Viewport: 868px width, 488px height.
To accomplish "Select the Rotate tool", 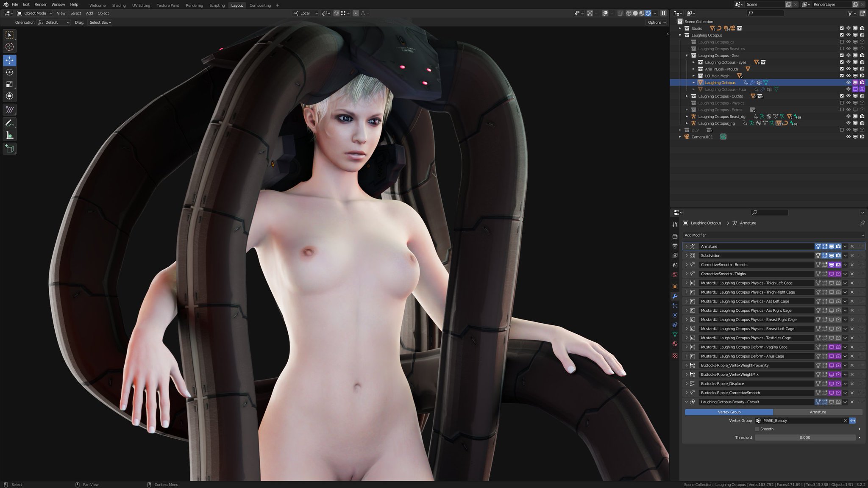I will coord(9,72).
